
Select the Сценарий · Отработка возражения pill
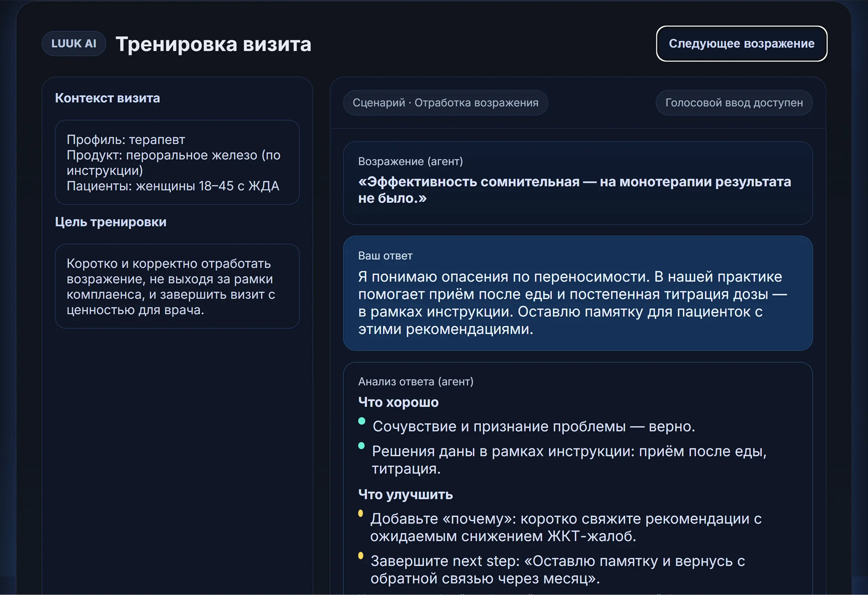[x=445, y=103]
